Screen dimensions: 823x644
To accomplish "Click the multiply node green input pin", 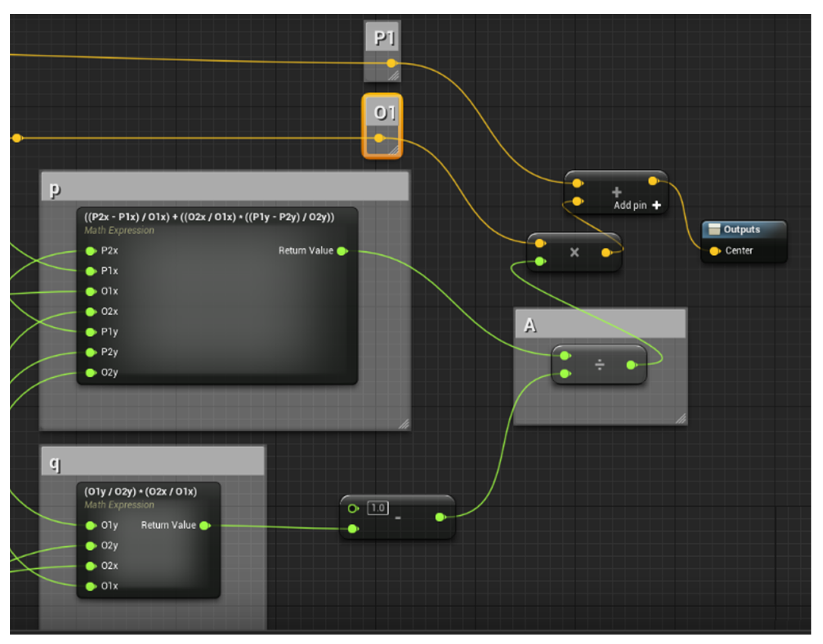I will tap(540, 261).
